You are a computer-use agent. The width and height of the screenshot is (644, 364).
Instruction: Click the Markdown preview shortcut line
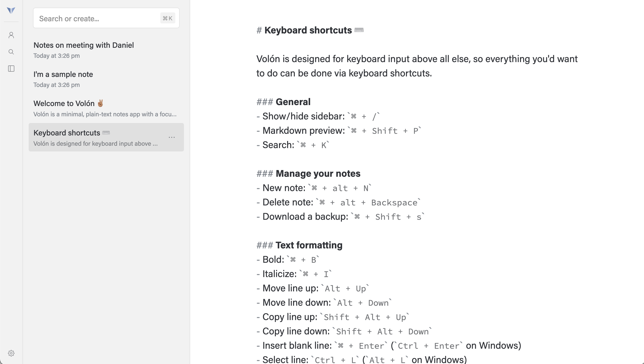[339, 130]
